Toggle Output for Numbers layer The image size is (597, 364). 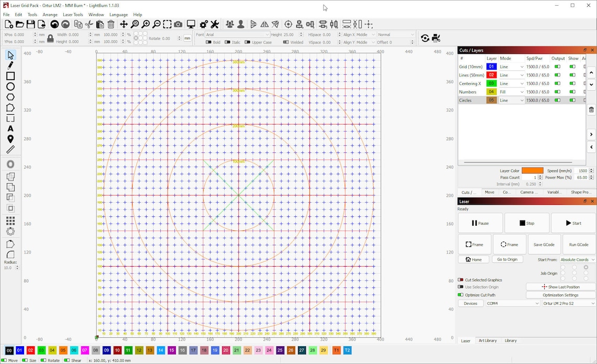coord(557,92)
